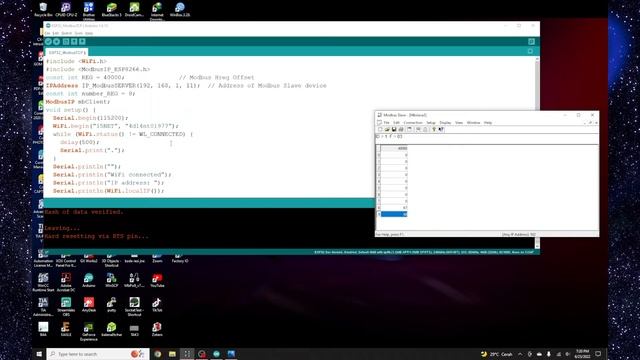
Task: Open the Arduino Sketch menu
Action: tap(67, 33)
